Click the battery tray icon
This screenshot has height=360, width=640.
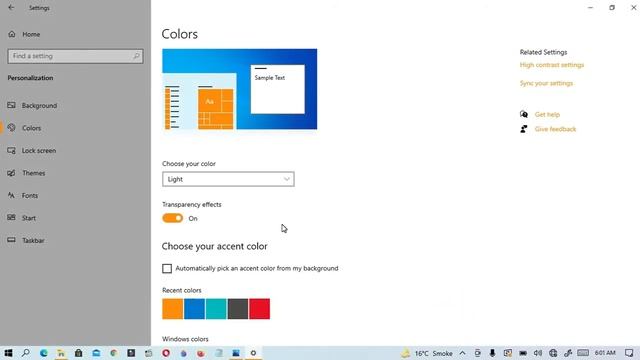pos(523,353)
